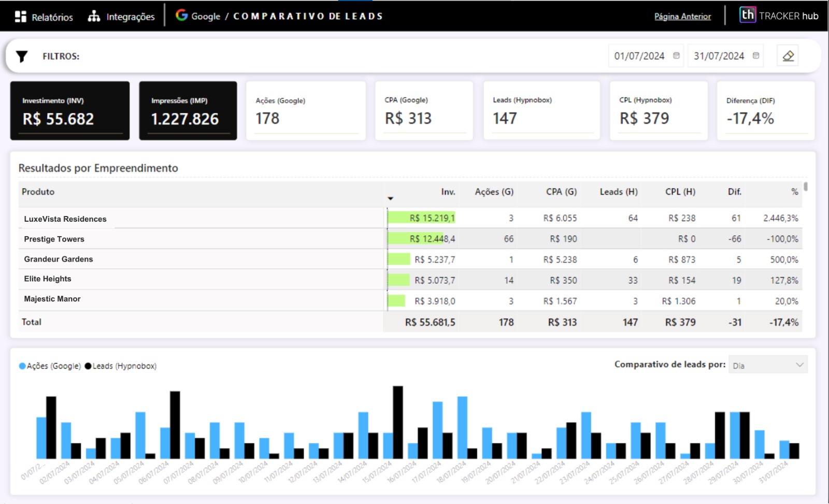Open calendar picker for start date

tap(676, 56)
